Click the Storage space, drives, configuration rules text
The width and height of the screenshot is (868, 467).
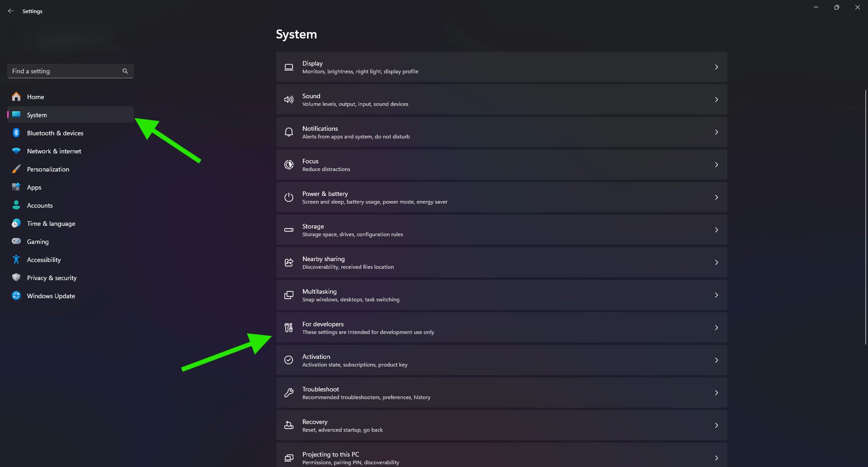352,234
